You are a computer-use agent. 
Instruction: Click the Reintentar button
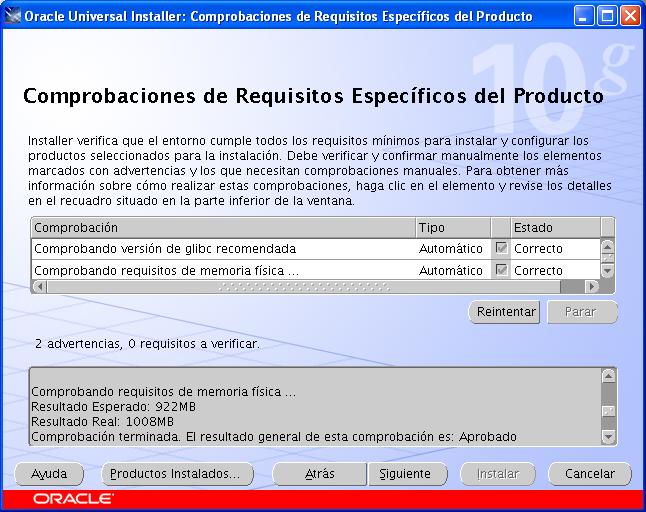504,312
